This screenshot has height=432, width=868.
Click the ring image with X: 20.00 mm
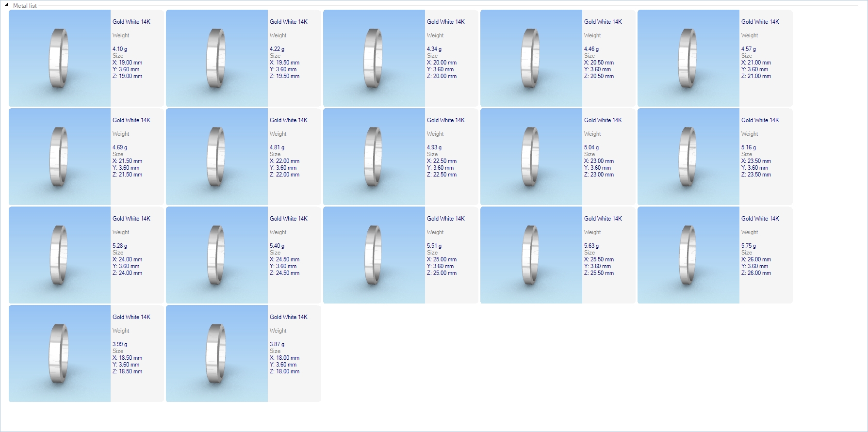click(x=374, y=58)
